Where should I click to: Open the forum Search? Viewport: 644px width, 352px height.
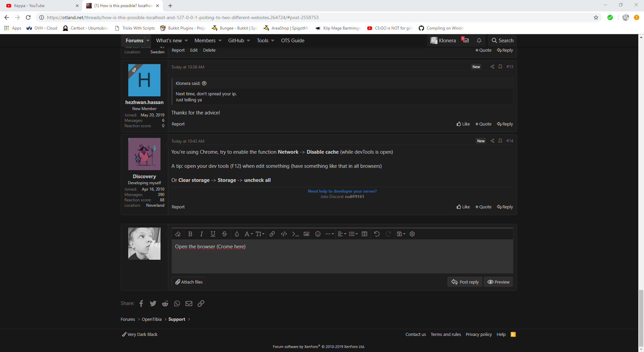[x=502, y=41]
